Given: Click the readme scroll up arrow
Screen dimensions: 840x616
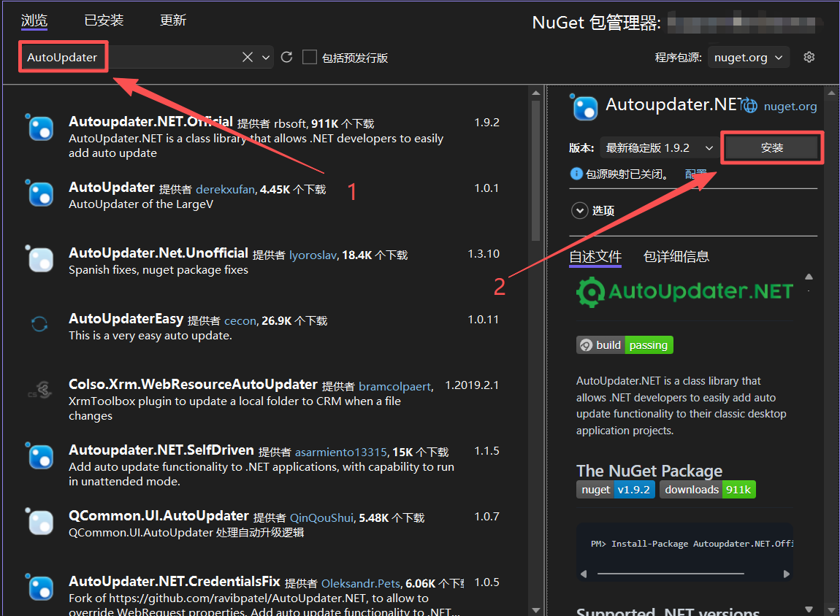Looking at the screenshot, I should click(809, 277).
